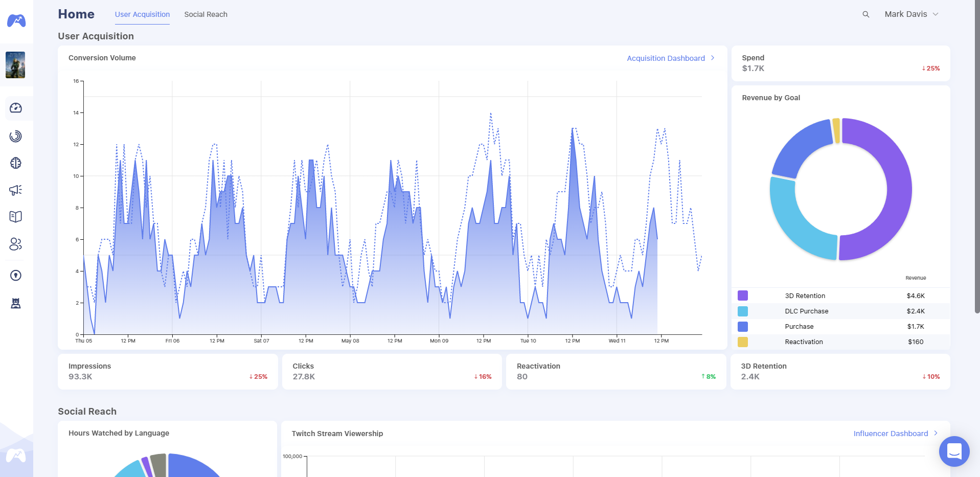
Task: Open the Impressions metric card
Action: pyautogui.click(x=168, y=372)
